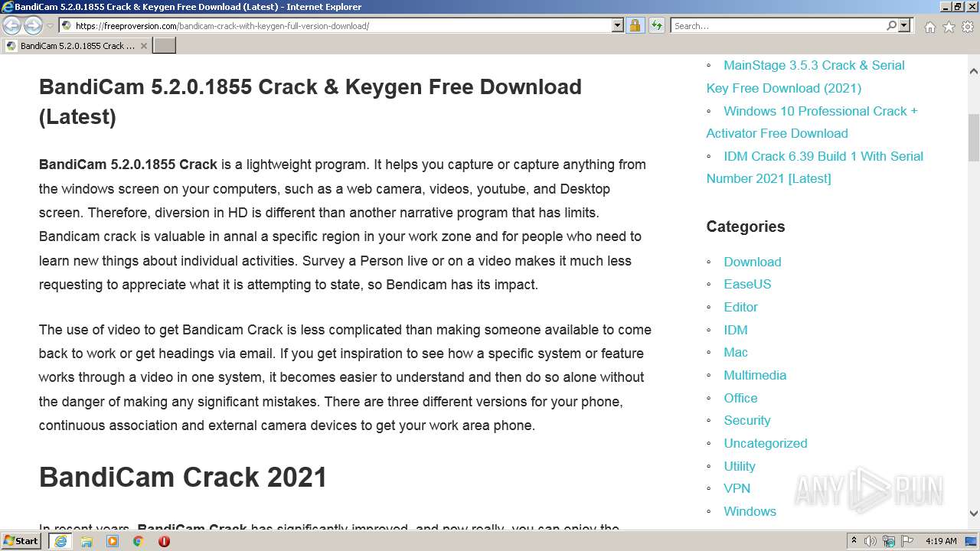This screenshot has height=551, width=980.
Task: Open the Utility category
Action: 740,466
